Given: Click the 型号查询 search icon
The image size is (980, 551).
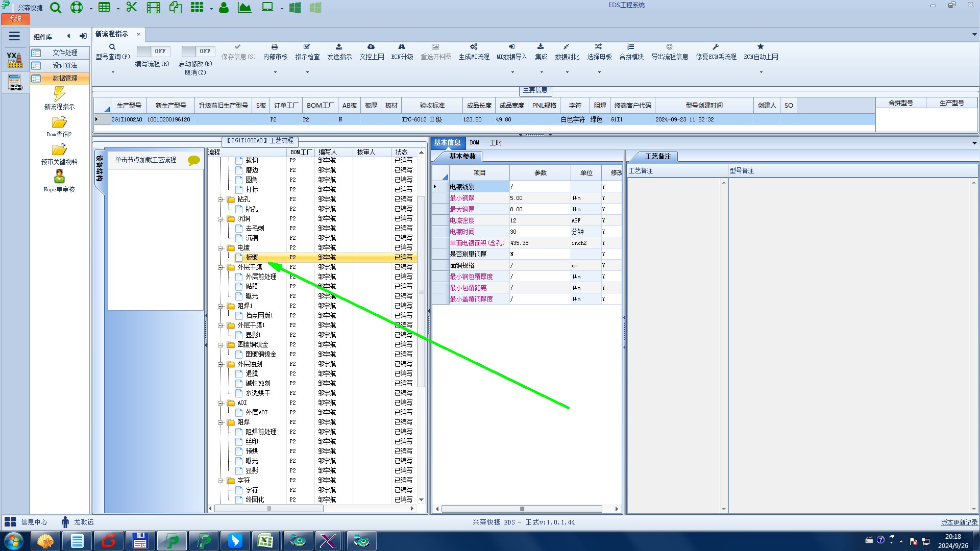Looking at the screenshot, I should coord(112,47).
